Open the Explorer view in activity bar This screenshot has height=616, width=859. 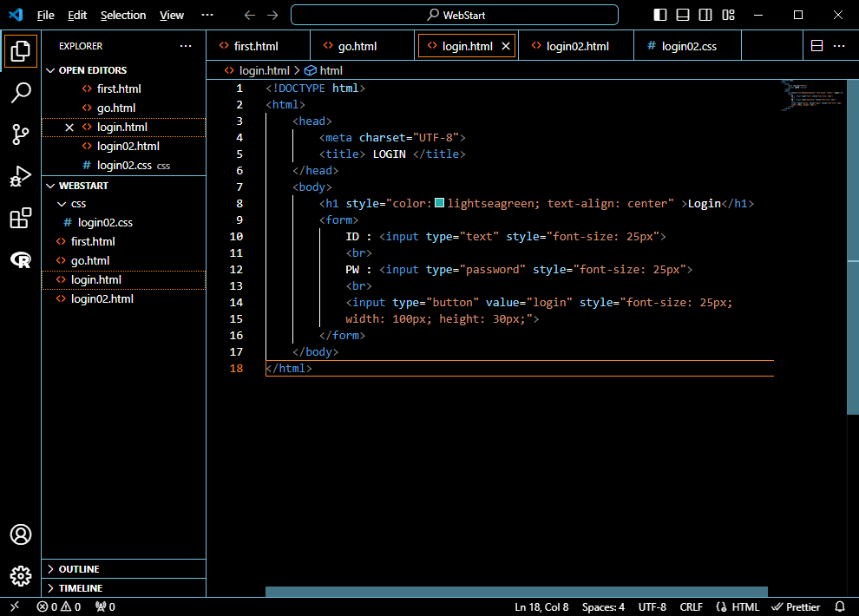pyautogui.click(x=21, y=51)
